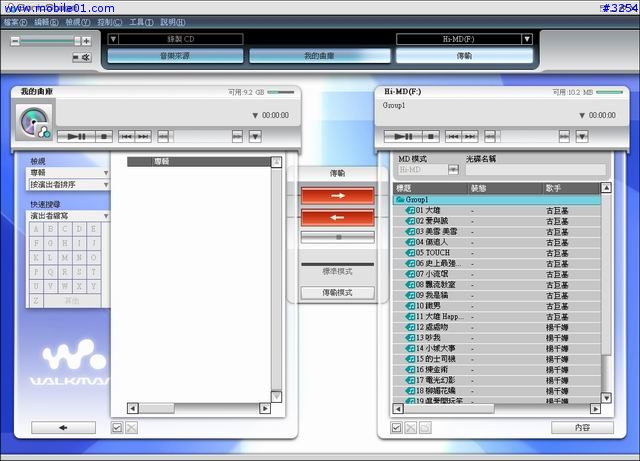Viewport: 640px width, 461px height.
Task: Uncheck all items in My Library list
Action: tap(131, 428)
